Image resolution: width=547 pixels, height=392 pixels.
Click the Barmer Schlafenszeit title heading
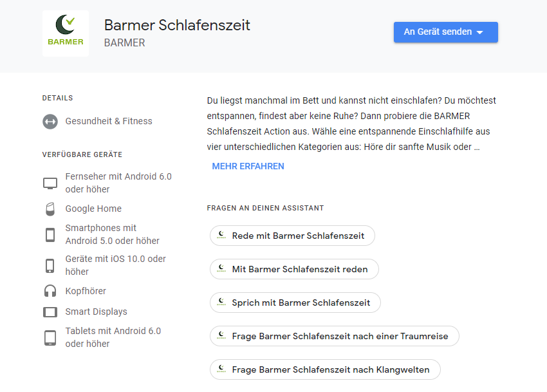pyautogui.click(x=177, y=25)
